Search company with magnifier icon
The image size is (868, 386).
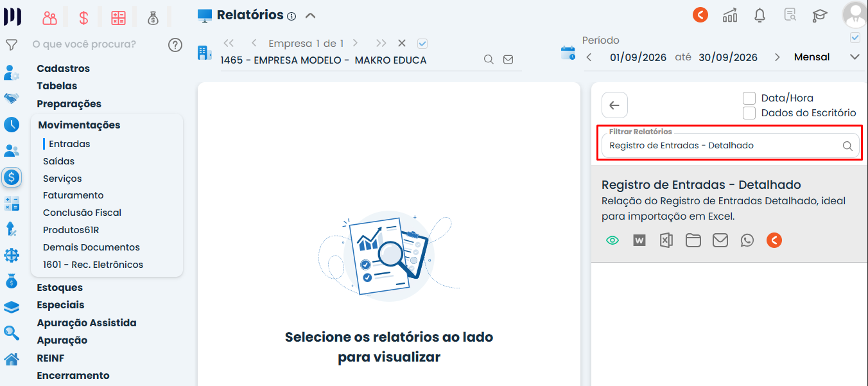[x=489, y=60]
